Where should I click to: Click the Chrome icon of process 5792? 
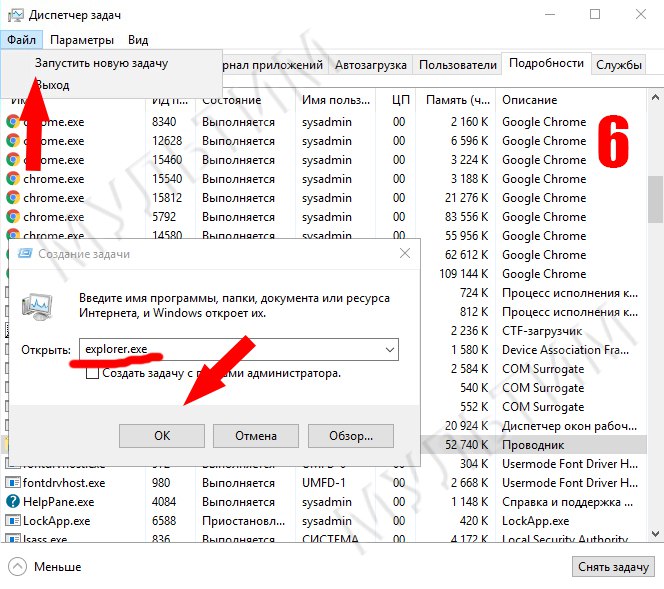coord(13,217)
